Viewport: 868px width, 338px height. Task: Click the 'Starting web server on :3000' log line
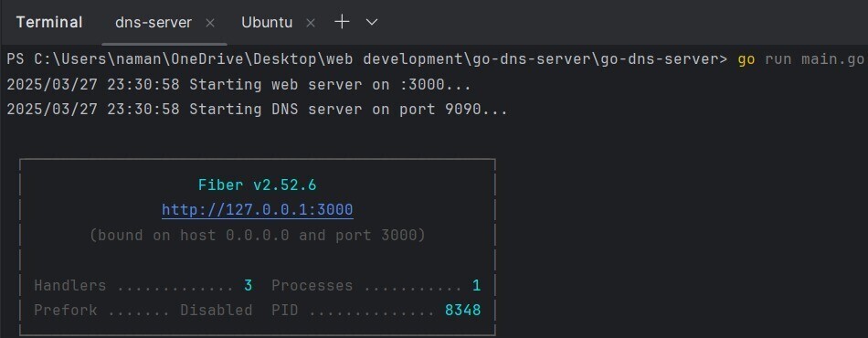click(330, 85)
